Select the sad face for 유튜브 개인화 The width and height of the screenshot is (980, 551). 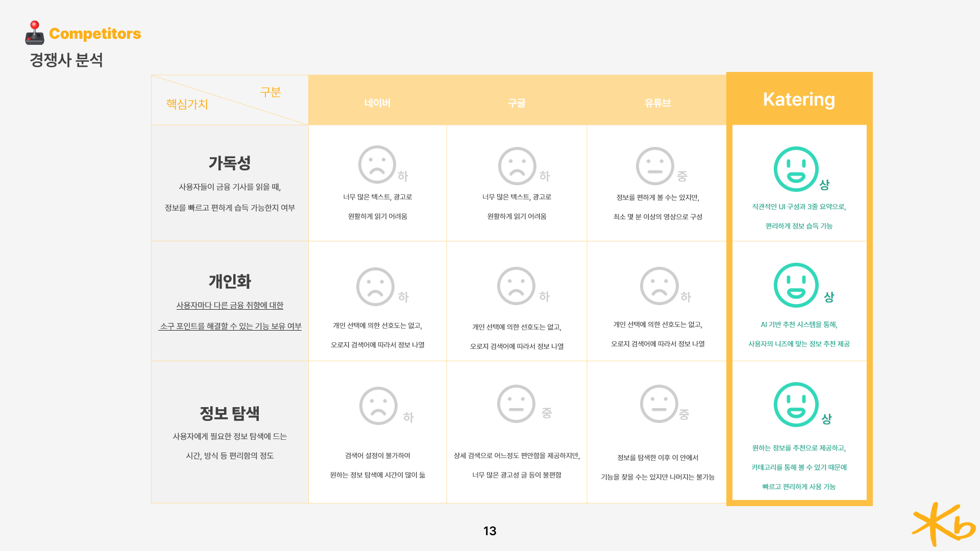[659, 286]
